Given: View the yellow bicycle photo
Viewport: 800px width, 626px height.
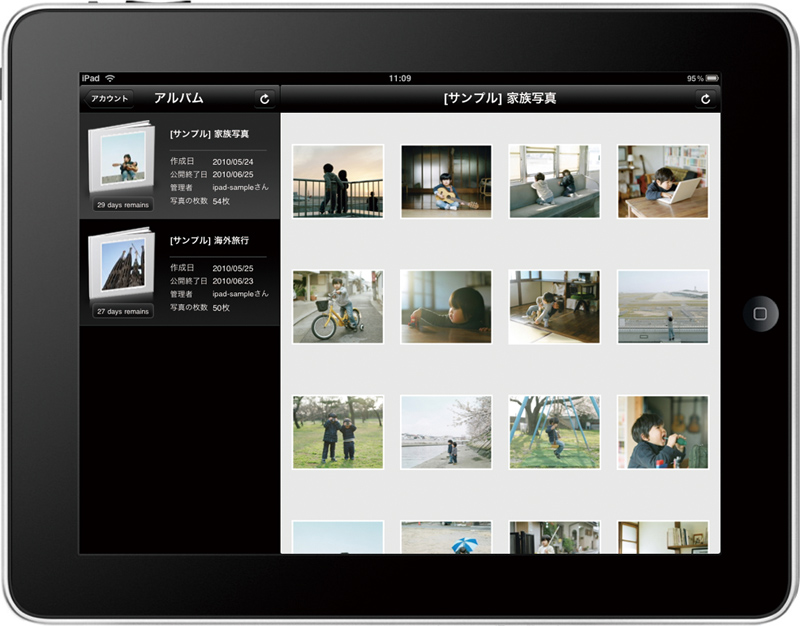Looking at the screenshot, I should click(337, 307).
